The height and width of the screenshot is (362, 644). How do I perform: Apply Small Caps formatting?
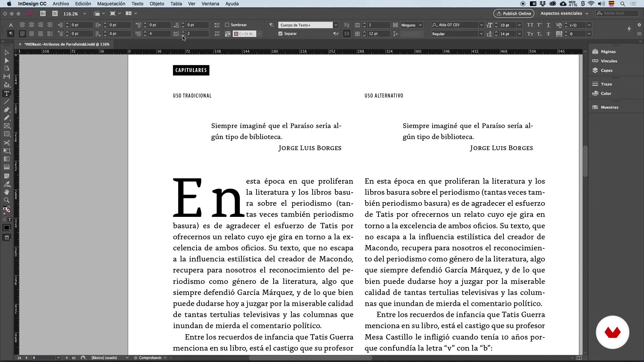[530, 34]
